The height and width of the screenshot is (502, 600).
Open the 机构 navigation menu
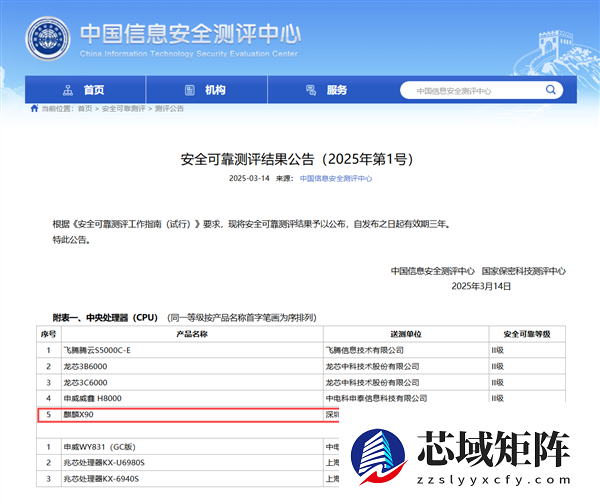(x=215, y=90)
